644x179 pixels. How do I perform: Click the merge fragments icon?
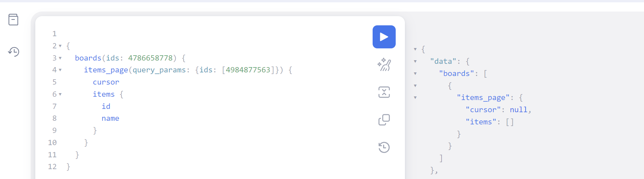coord(384,92)
